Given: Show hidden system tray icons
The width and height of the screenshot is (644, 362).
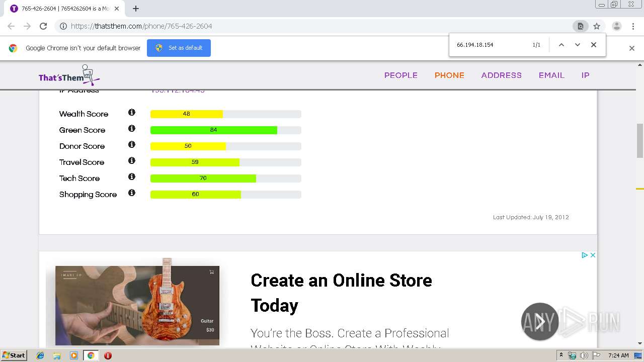Looking at the screenshot, I should 561,355.
